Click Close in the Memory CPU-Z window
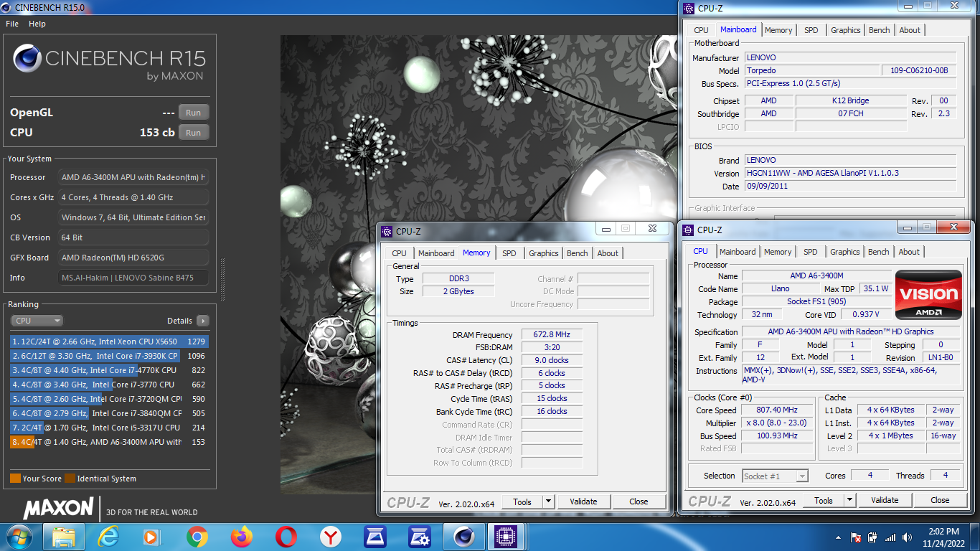The width and height of the screenshot is (980, 551). (x=639, y=501)
